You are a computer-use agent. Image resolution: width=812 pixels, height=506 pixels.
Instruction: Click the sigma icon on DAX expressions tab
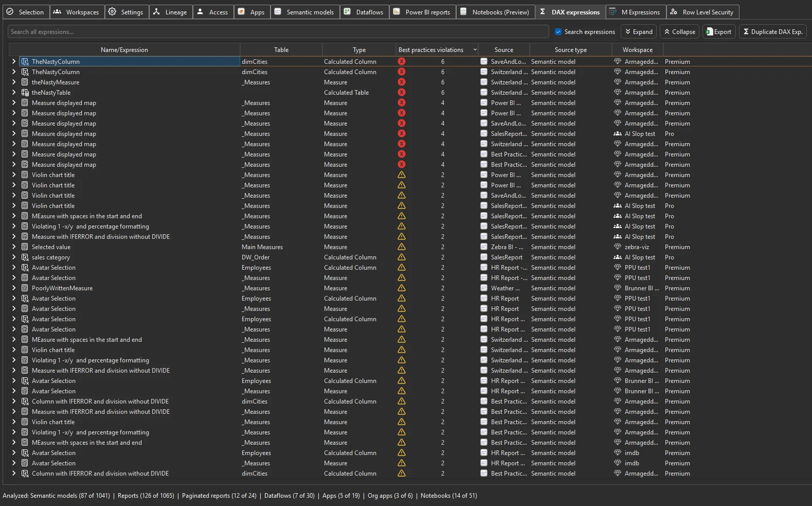click(x=543, y=12)
